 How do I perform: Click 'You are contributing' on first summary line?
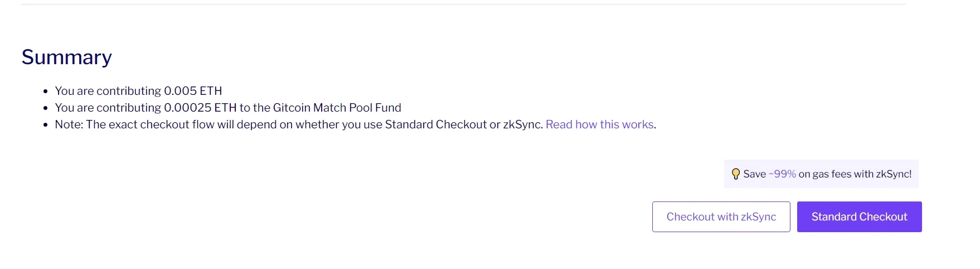[x=108, y=91]
